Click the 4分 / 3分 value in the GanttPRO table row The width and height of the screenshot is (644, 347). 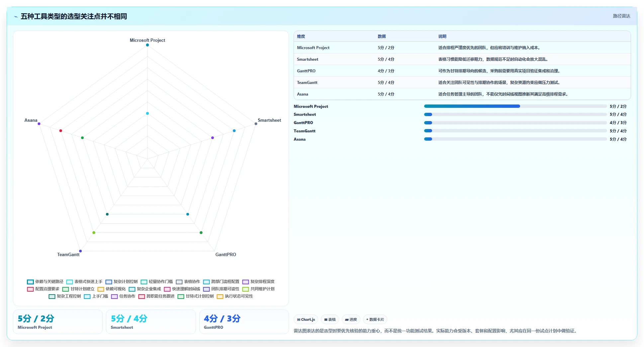(x=386, y=71)
